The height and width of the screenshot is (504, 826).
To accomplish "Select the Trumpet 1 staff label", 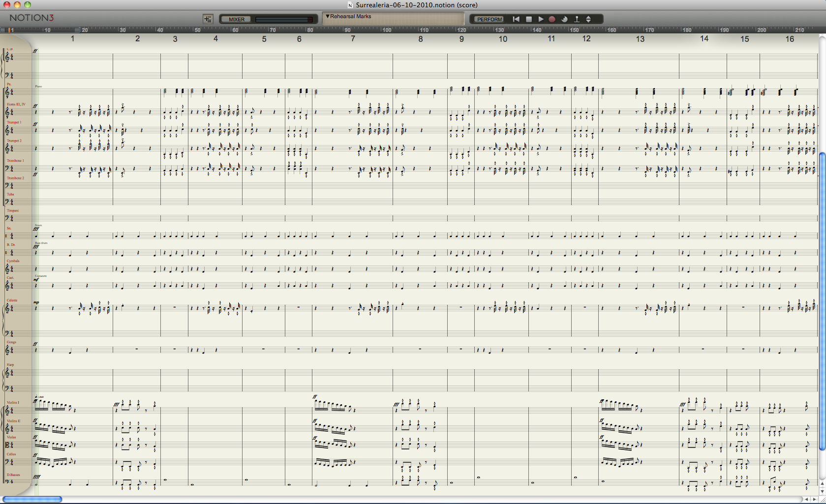I will [14, 122].
